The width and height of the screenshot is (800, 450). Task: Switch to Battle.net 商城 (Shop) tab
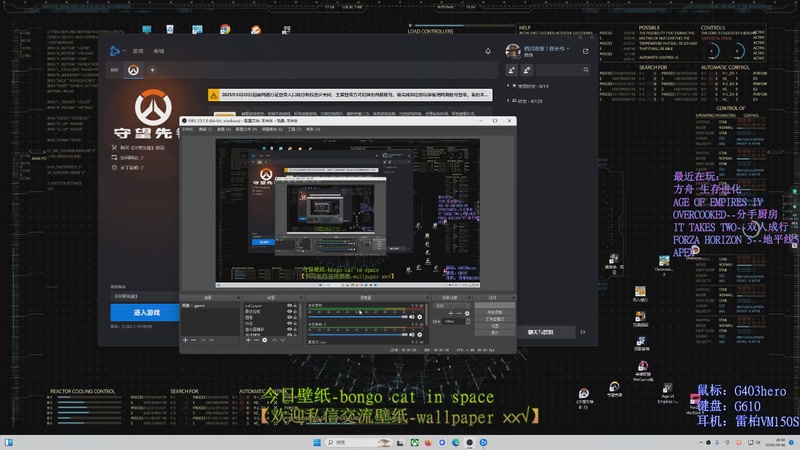159,51
